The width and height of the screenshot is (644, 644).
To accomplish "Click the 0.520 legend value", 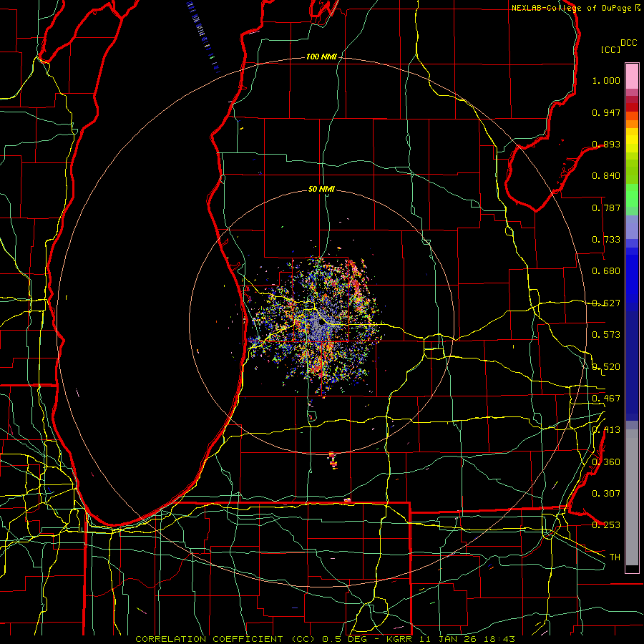I will 606,366.
